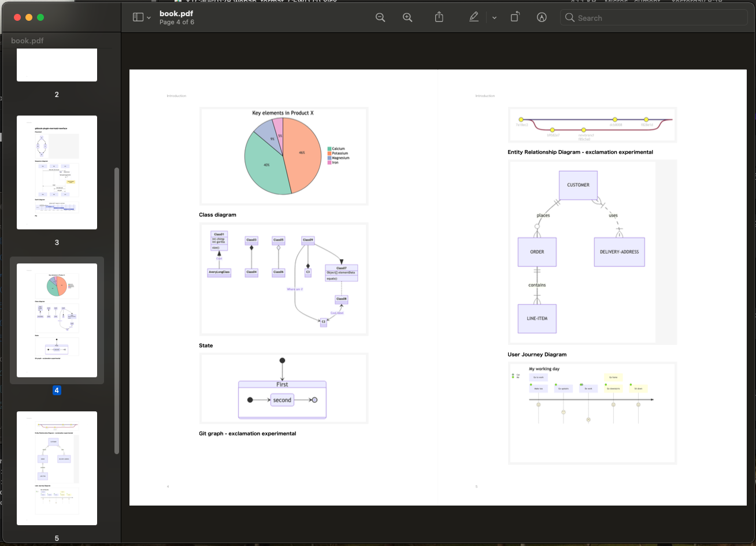This screenshot has height=546, width=756.
Task: Click the DELIVERY-ADDRESS entity box
Action: 619,252
